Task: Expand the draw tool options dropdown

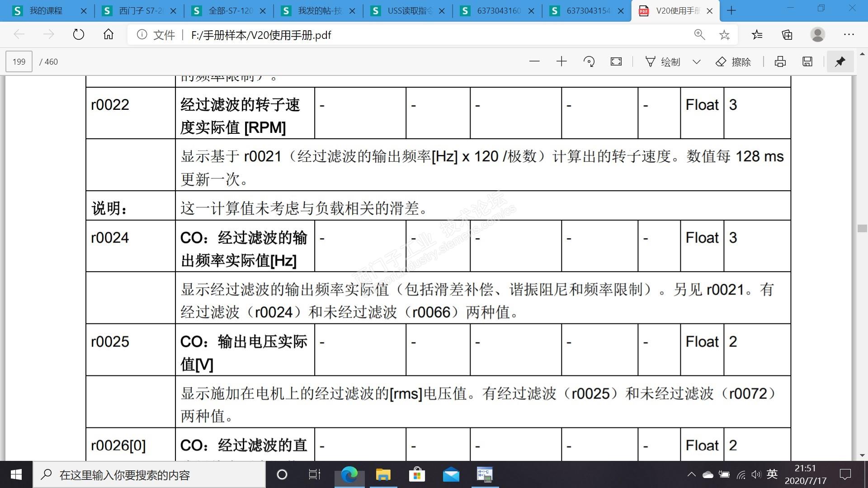Action: (697, 61)
